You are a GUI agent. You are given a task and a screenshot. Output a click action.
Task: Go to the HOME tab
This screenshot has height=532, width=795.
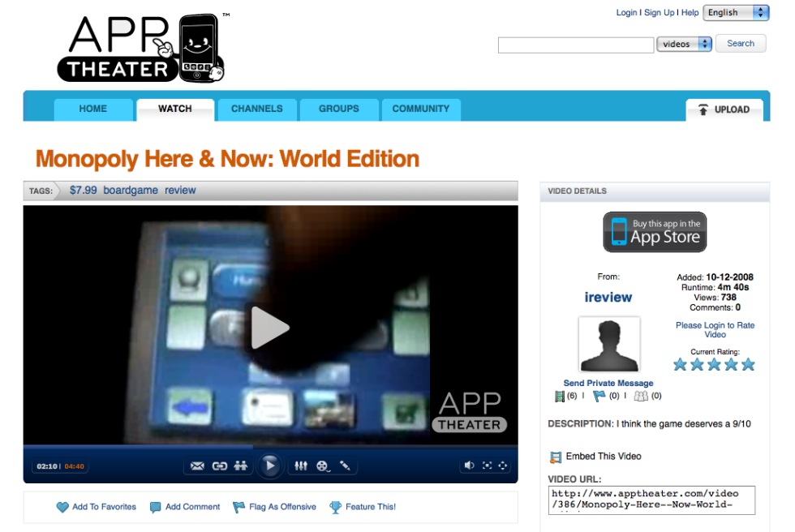92,109
